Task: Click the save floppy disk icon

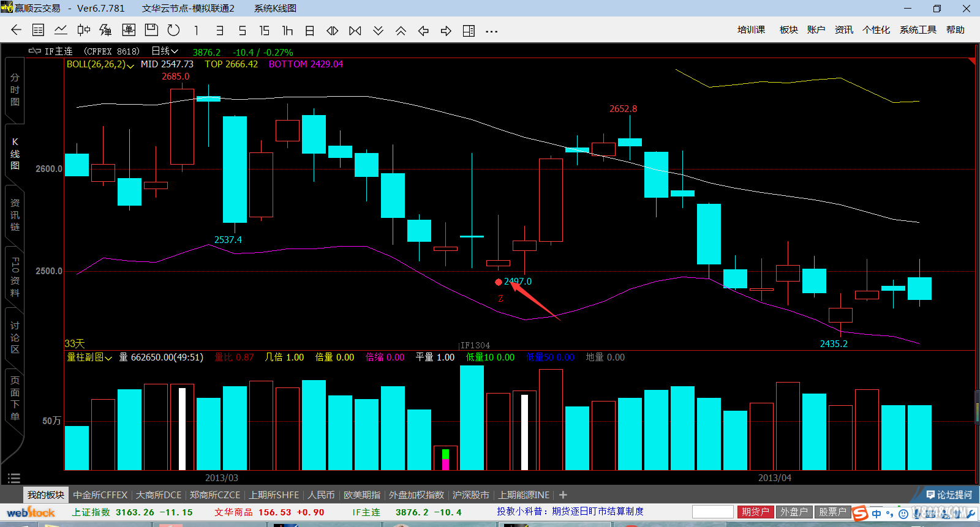Action: [x=151, y=30]
